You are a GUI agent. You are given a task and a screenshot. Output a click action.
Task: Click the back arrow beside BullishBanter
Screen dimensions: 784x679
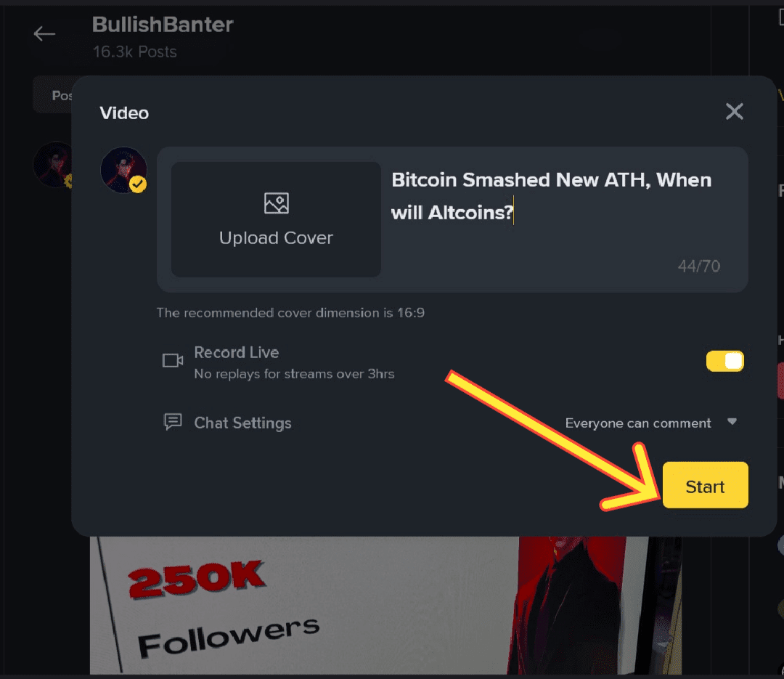tap(44, 34)
